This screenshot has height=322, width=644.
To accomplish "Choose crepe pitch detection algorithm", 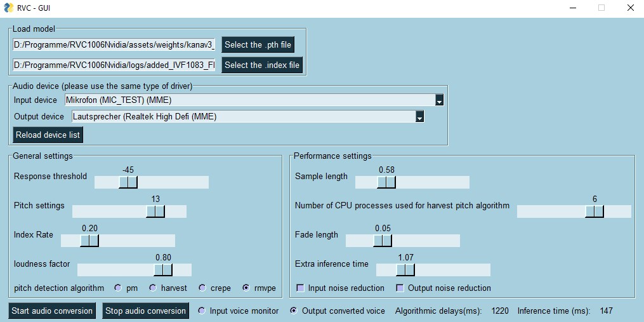I will (x=202, y=288).
